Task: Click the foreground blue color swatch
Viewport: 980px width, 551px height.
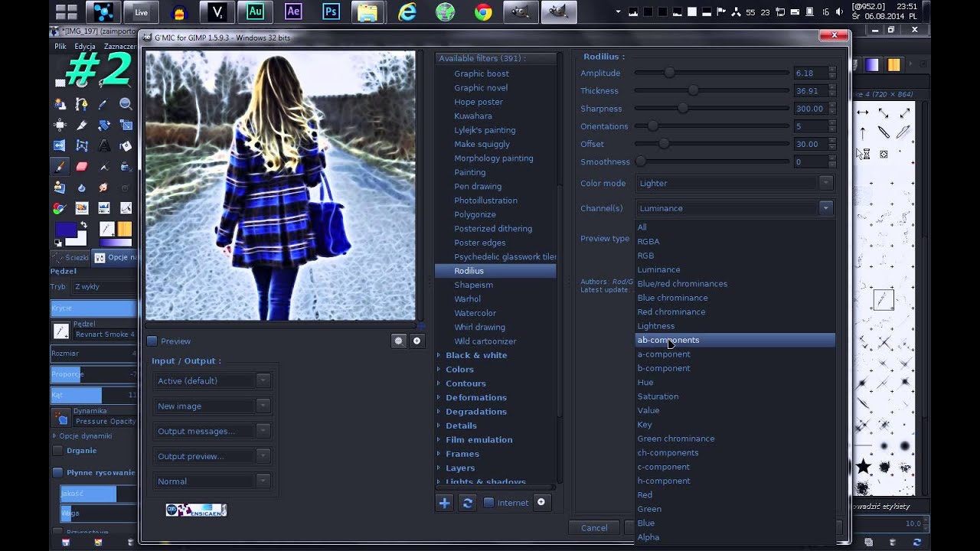Action: [65, 230]
